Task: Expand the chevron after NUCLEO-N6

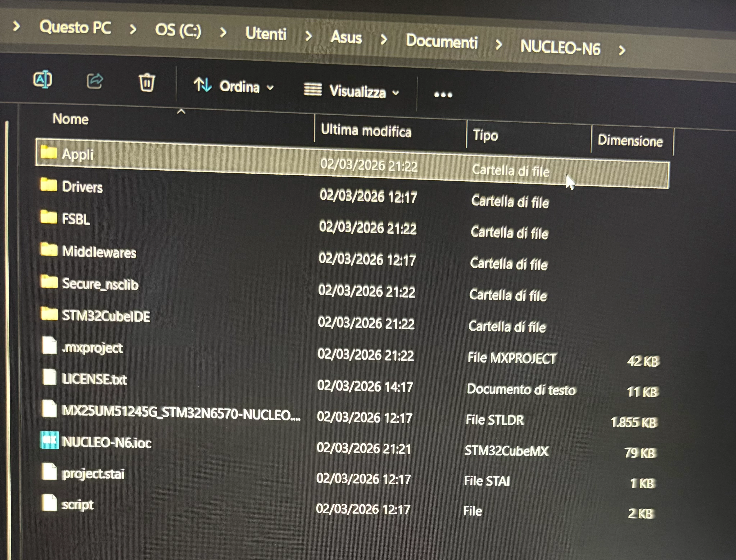Action: pos(622,50)
